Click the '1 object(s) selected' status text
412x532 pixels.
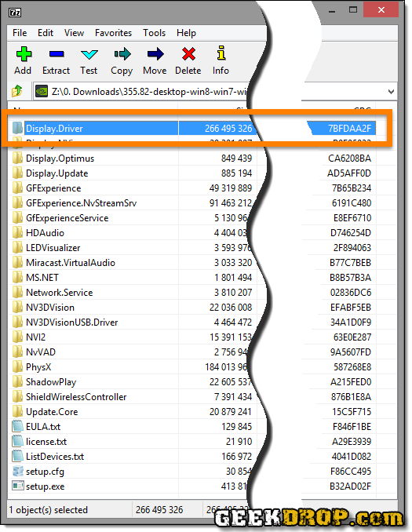[x=48, y=510]
